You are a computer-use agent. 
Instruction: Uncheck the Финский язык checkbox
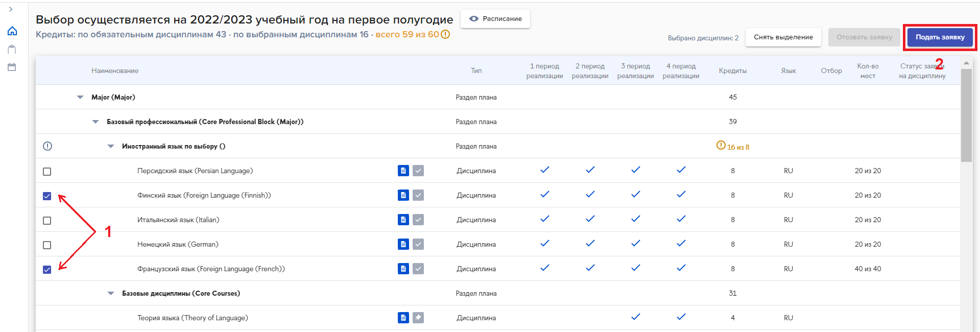[47, 196]
